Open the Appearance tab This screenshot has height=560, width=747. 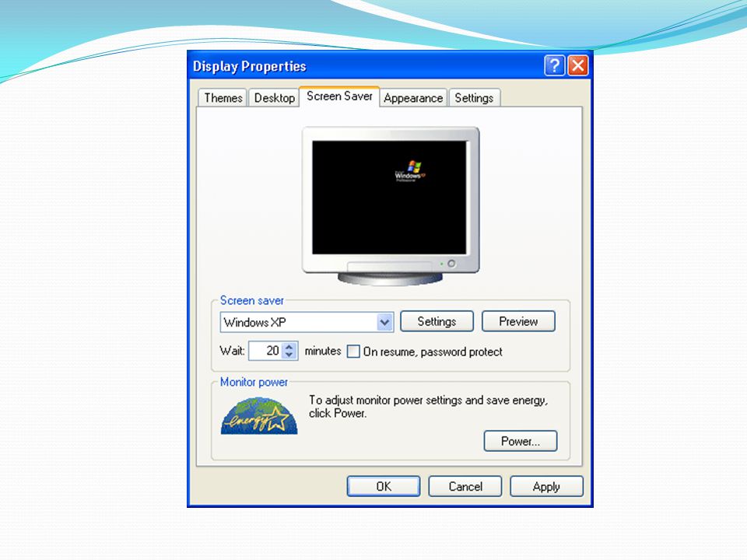[413, 98]
